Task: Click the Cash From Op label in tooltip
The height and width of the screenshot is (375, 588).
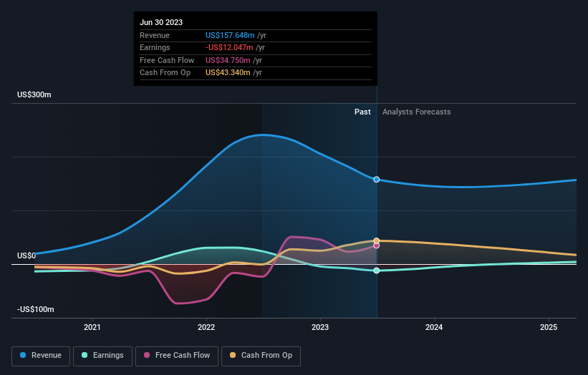Action: [165, 73]
